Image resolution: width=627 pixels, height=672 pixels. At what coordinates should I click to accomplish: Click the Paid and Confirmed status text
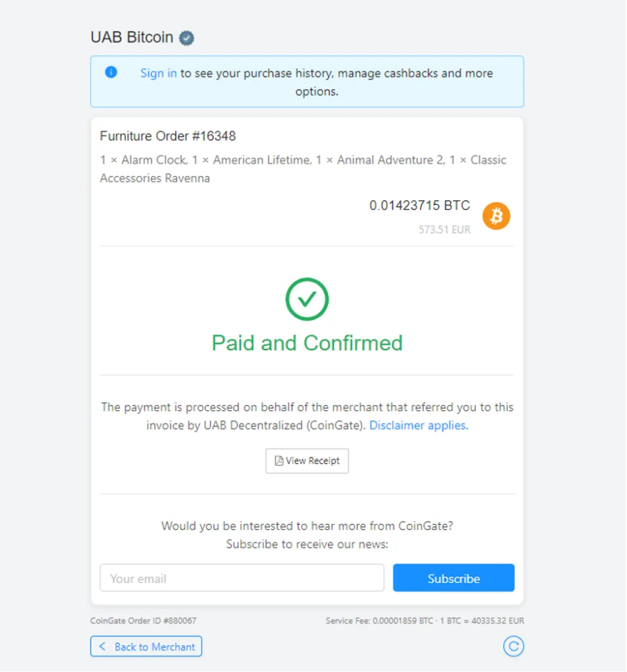tap(307, 343)
